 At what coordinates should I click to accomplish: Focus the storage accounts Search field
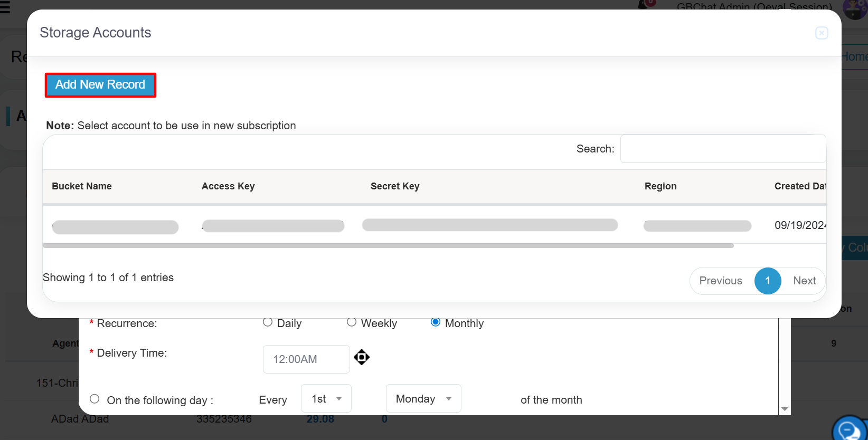click(723, 149)
